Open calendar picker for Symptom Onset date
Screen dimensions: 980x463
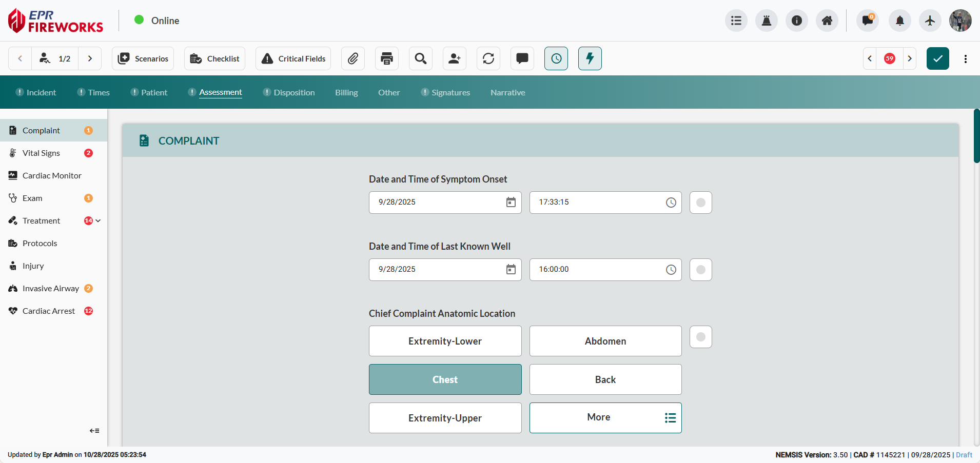[511, 203]
